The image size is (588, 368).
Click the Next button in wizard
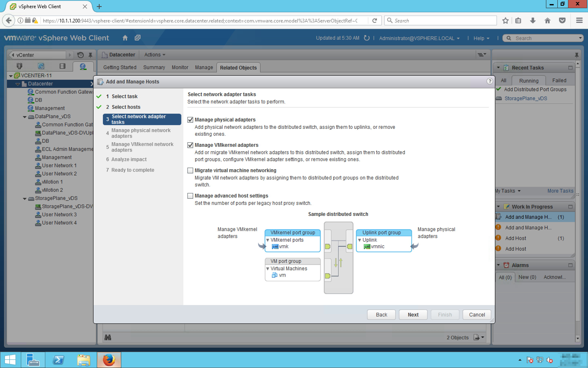413,314
